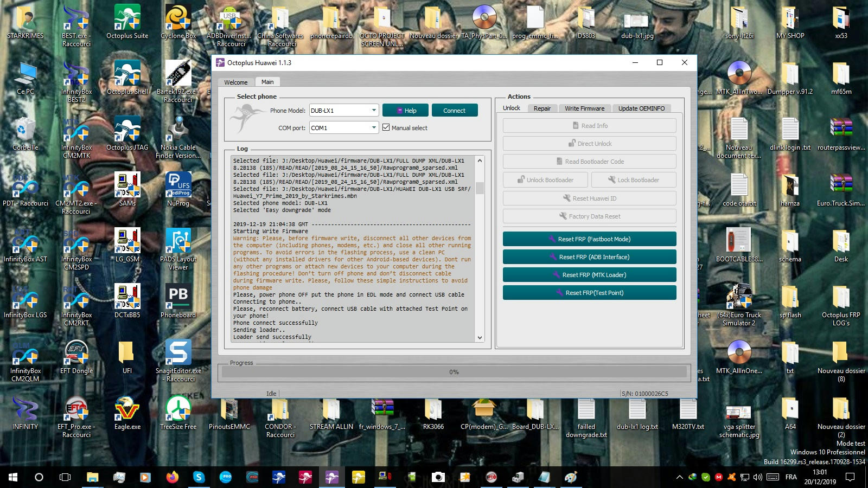The width and height of the screenshot is (868, 488).
Task: Open the TreeSize Free desktop icon
Action: [178, 413]
